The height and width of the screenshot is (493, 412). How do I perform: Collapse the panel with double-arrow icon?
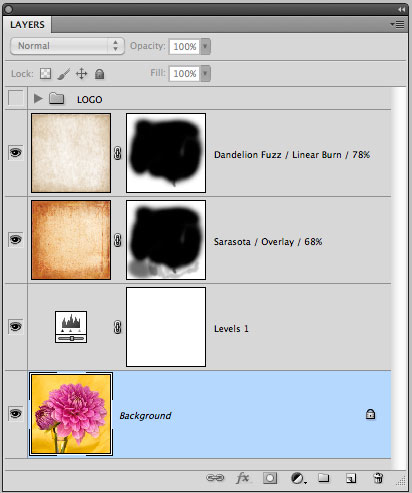[x=401, y=10]
